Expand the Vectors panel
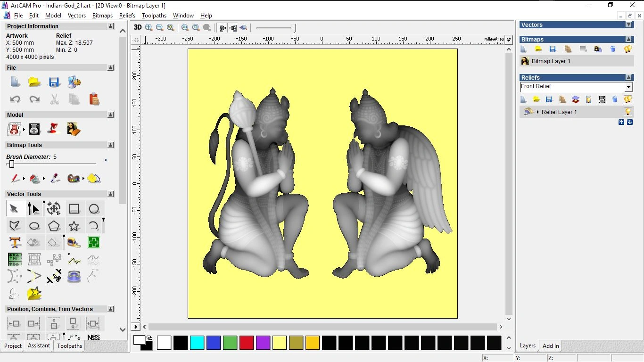Viewport: 644px width, 362px height. click(628, 25)
